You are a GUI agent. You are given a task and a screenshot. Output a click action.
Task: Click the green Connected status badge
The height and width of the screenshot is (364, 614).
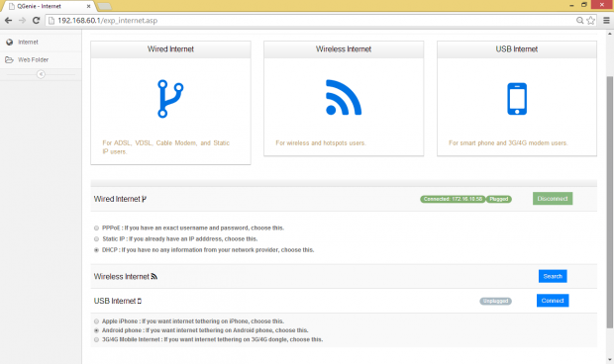[x=453, y=199]
